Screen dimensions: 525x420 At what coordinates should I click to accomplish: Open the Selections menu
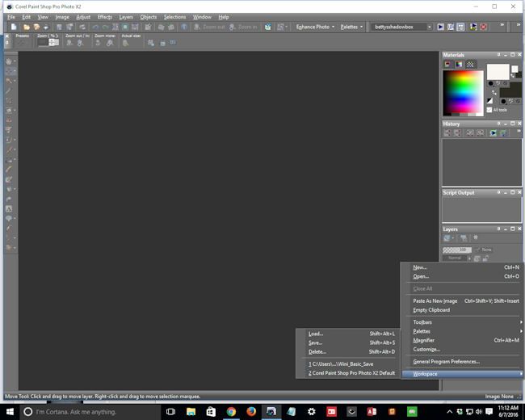(174, 17)
